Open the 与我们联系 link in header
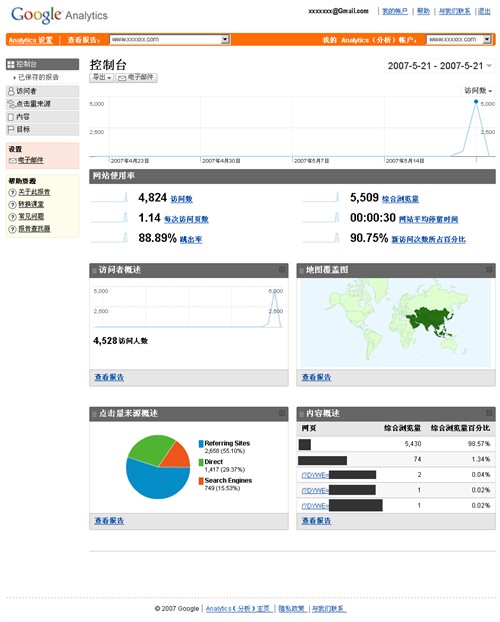This screenshot has width=500, height=622. (x=455, y=11)
